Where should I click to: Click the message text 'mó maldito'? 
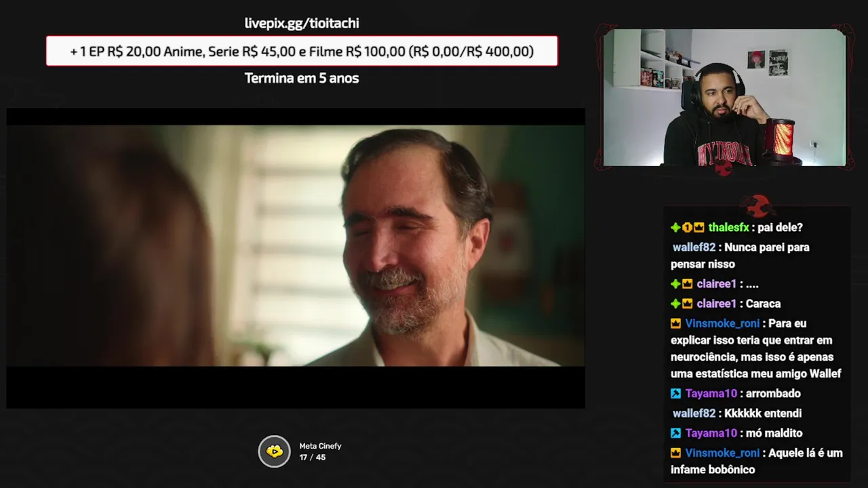[x=774, y=433]
